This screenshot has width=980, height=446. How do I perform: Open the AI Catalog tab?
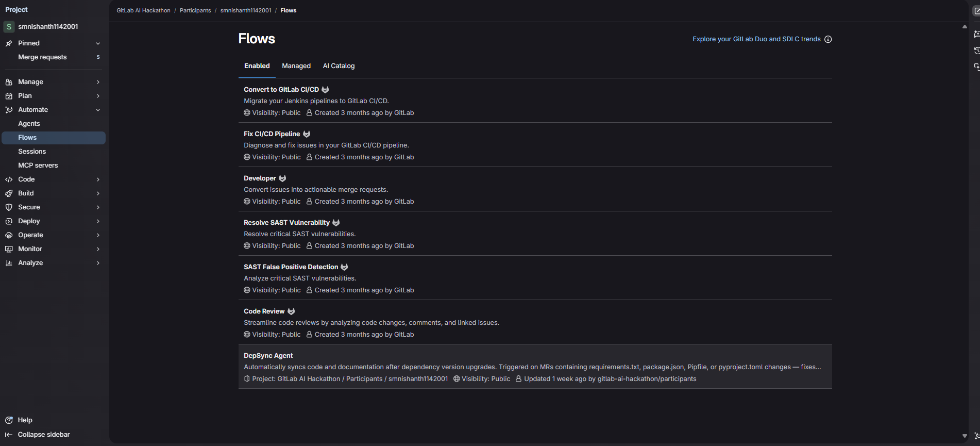339,66
